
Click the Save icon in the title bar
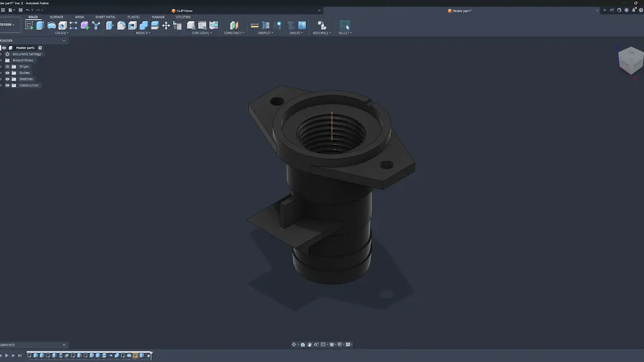tap(20, 10)
